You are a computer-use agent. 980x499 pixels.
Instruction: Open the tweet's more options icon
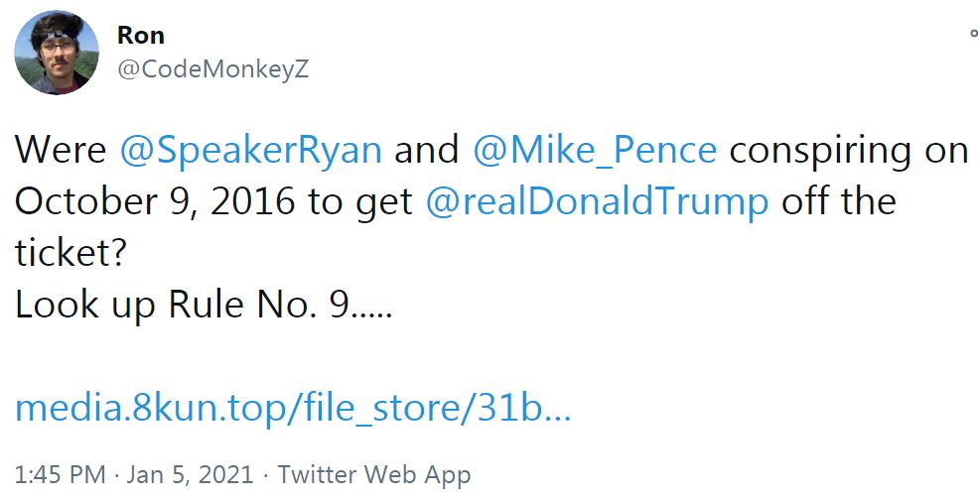pyautogui.click(x=974, y=34)
